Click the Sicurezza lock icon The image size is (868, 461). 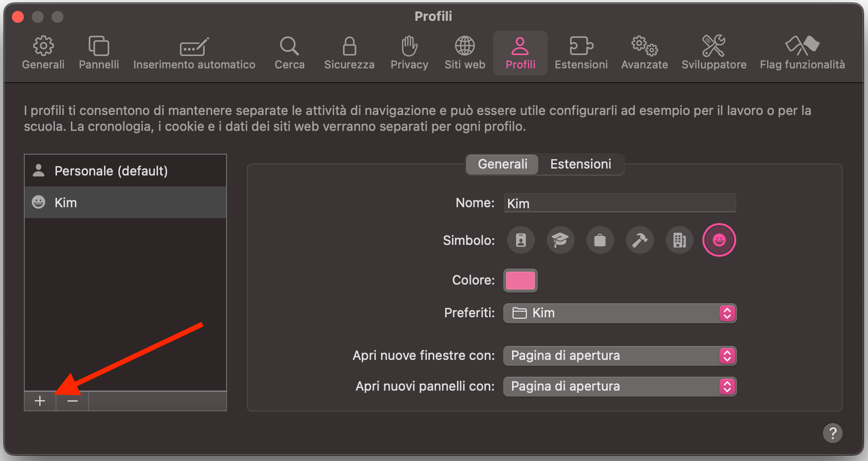(x=349, y=52)
